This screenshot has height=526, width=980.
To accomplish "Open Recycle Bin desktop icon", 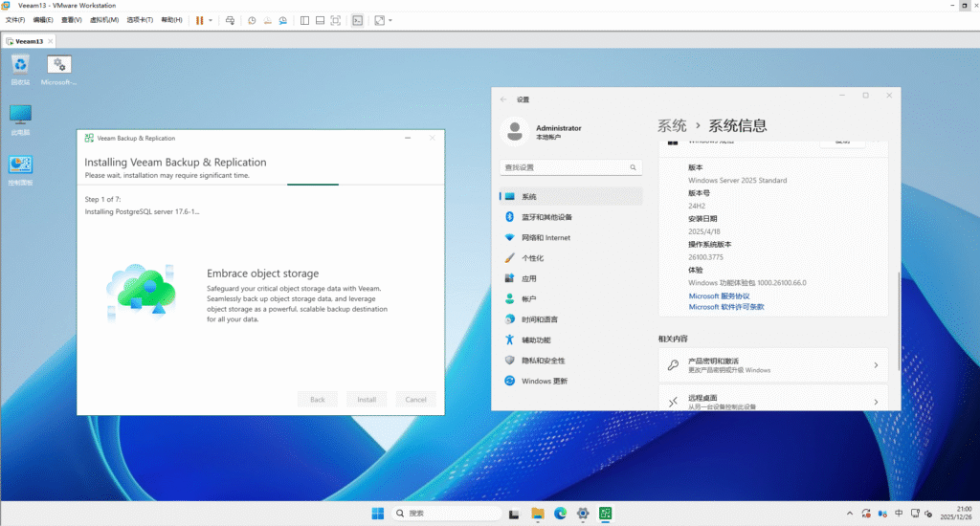I will coord(20,65).
